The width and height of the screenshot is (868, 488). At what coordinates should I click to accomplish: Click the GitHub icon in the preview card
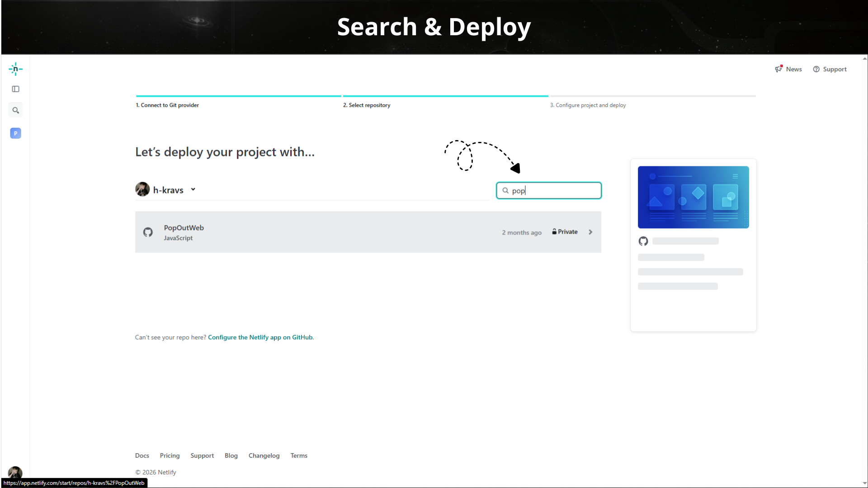(x=643, y=241)
